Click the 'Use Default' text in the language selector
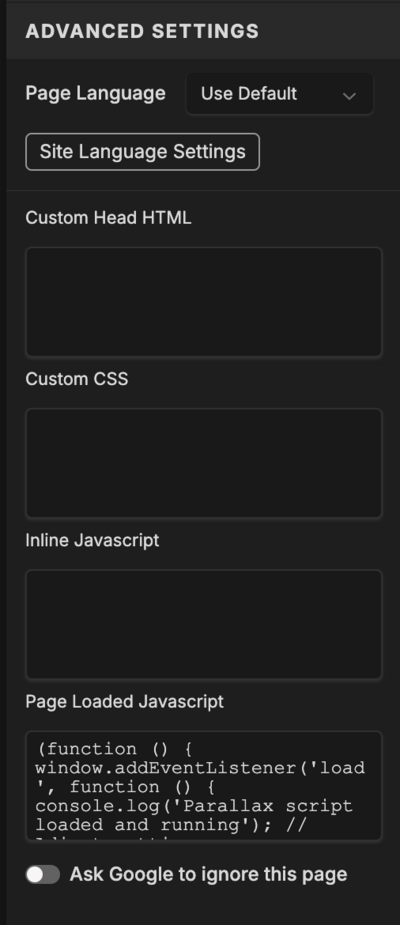 [x=249, y=94]
